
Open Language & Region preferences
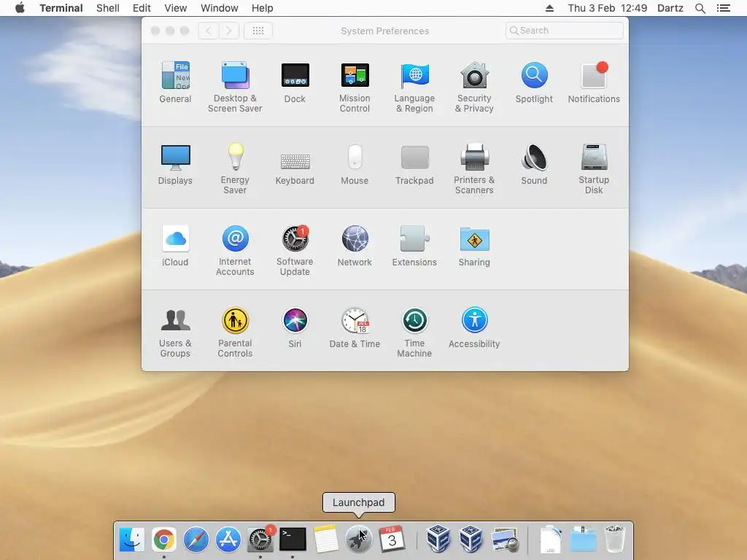coord(414,87)
